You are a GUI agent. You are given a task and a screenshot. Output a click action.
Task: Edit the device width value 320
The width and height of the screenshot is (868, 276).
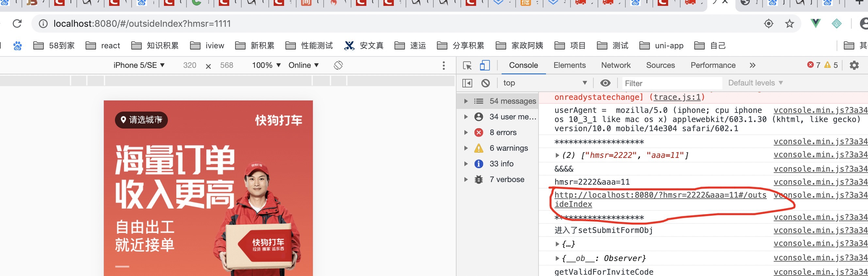190,65
